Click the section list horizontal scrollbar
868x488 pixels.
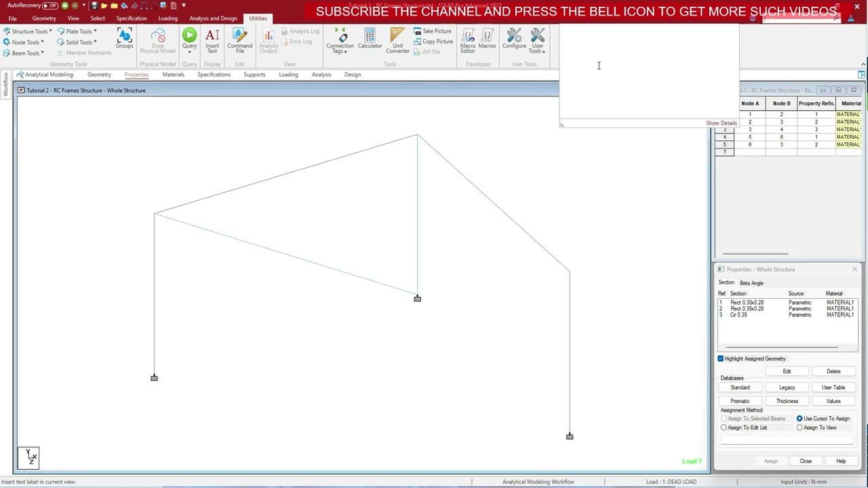[782, 347]
